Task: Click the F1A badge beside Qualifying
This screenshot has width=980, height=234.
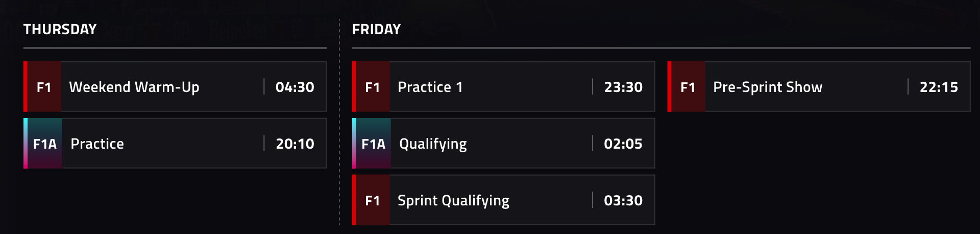Action: click(x=373, y=144)
